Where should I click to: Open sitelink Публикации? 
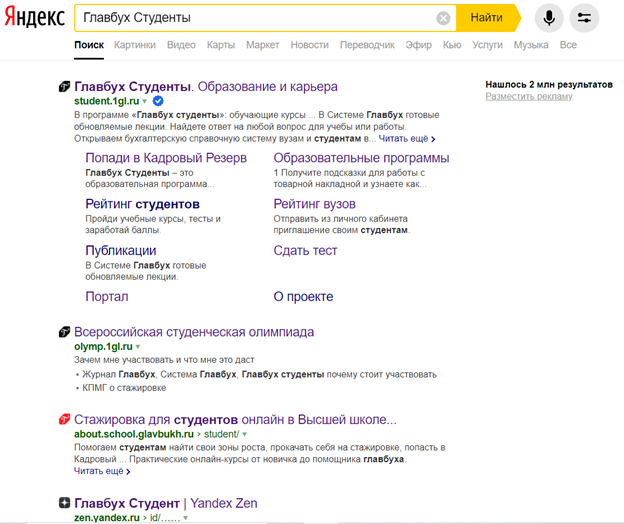click(121, 251)
